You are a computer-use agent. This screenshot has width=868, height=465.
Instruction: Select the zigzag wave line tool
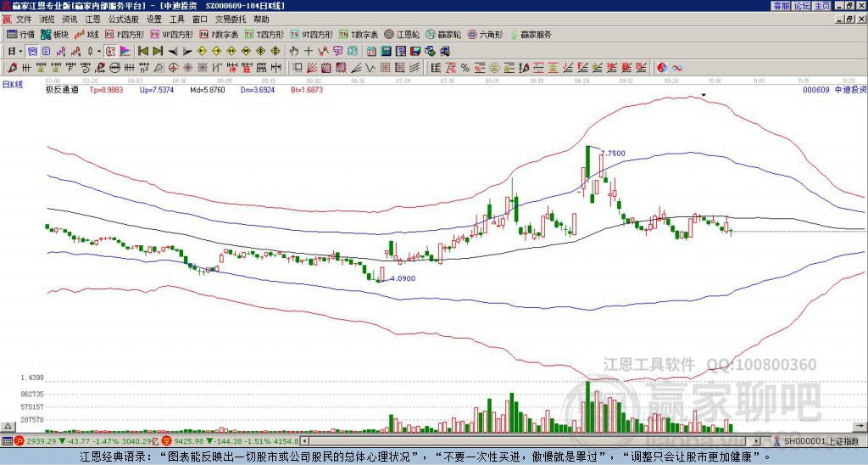(370, 68)
